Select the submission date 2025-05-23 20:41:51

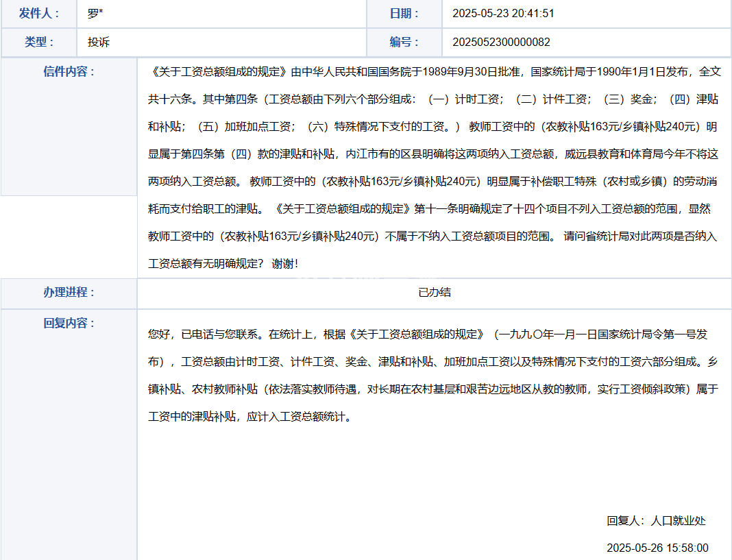click(503, 14)
